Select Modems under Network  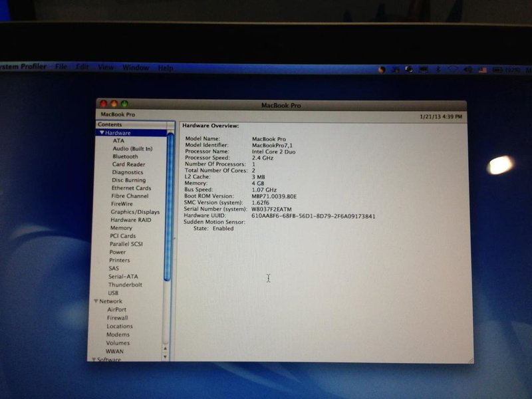coord(118,334)
